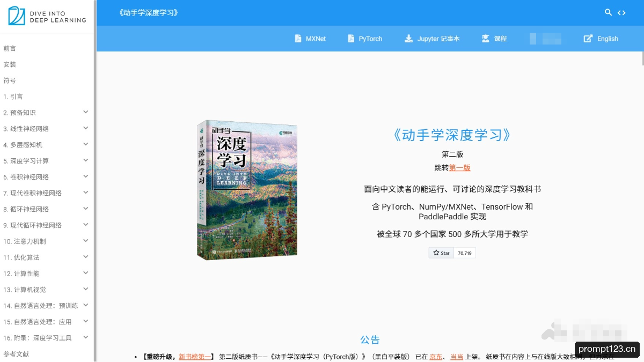This screenshot has height=362, width=644.
Task: Click the MXNet PDF file icon
Action: pyautogui.click(x=298, y=39)
